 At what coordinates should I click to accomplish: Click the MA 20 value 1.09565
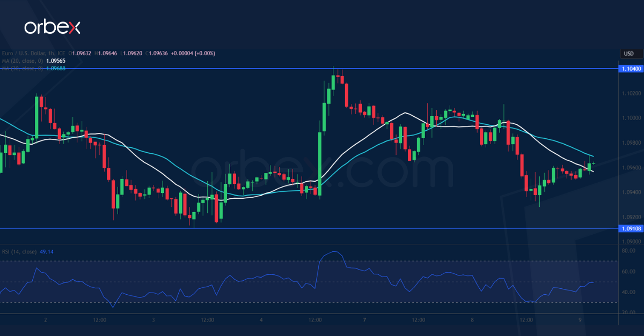(x=56, y=61)
